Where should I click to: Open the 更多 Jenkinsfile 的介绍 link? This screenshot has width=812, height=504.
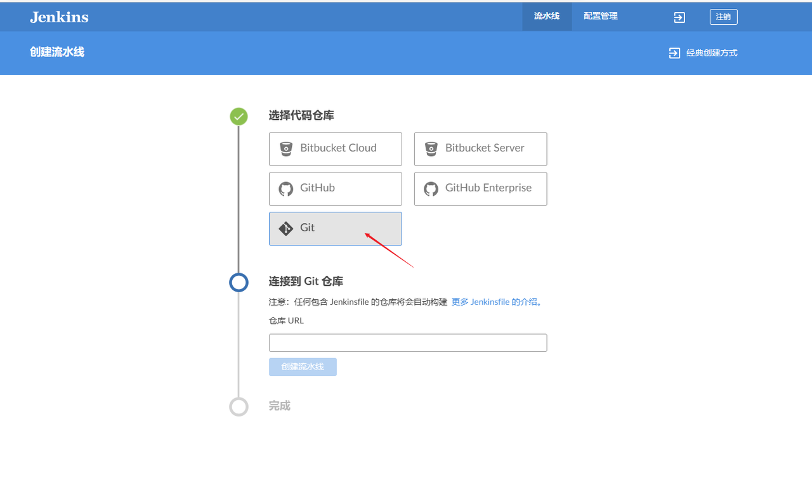(494, 302)
